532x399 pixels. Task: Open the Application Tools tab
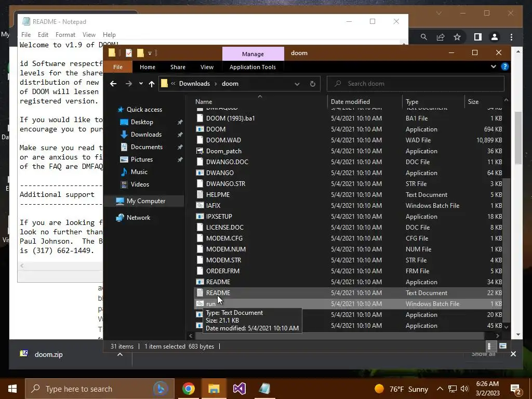click(252, 67)
